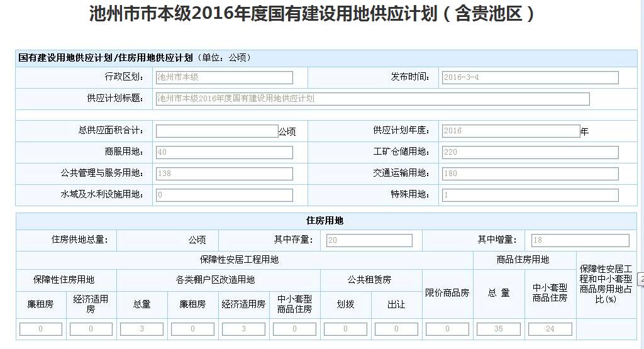Click the empty 总供应面积合计 field
644x349 pixels.
216,131
